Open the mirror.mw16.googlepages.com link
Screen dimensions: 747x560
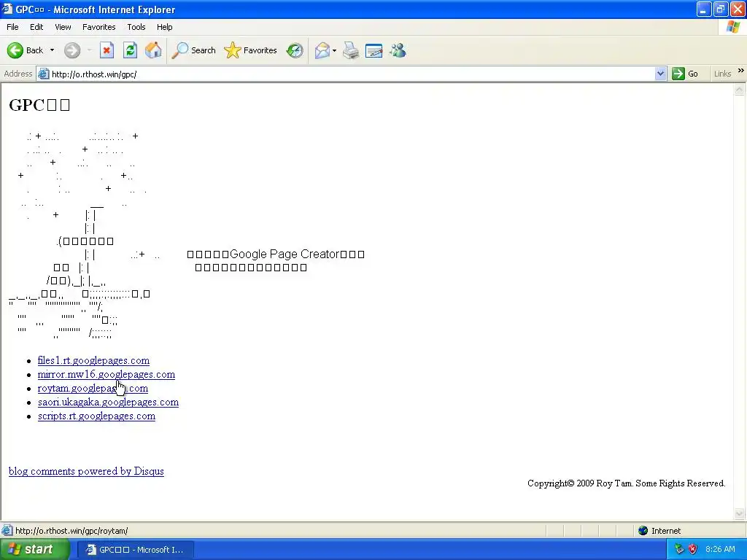point(107,374)
